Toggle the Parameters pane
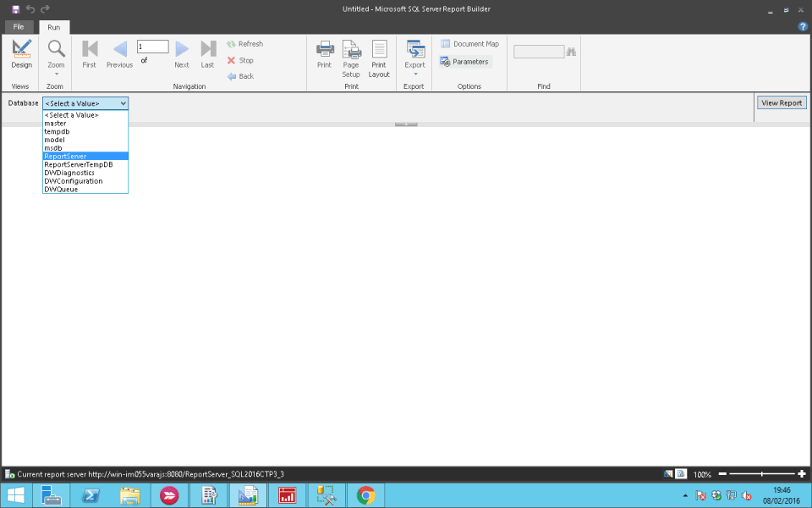812x508 pixels. coord(464,62)
